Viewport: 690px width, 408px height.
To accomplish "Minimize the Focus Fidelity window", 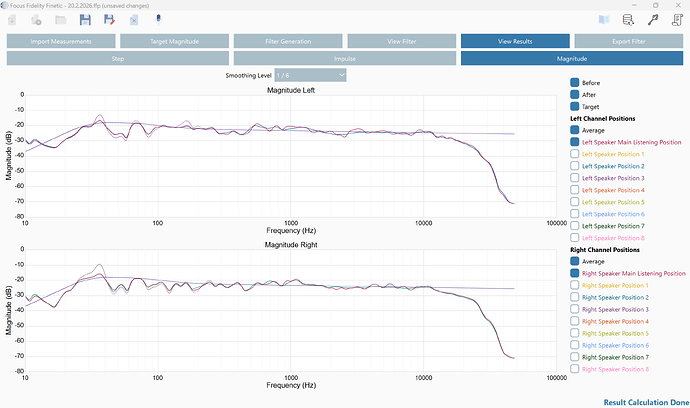I will 634,5.
